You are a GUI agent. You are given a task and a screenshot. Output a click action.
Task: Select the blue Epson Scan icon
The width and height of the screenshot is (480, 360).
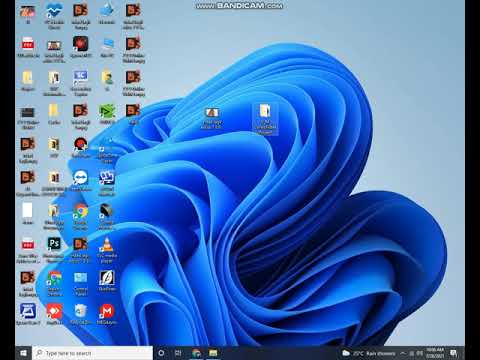pyautogui.click(x=28, y=311)
